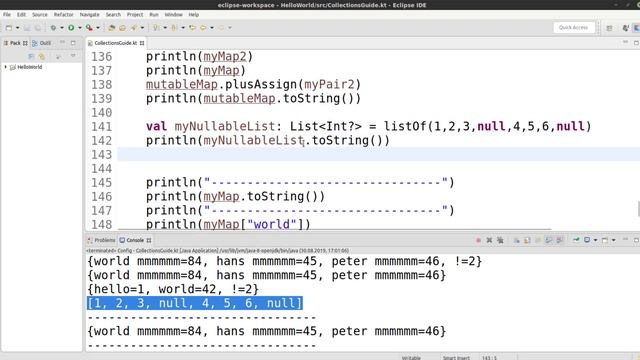Open the Previous Annotation dropdown arrow
The width and height of the screenshot is (640, 360).
click(x=183, y=28)
